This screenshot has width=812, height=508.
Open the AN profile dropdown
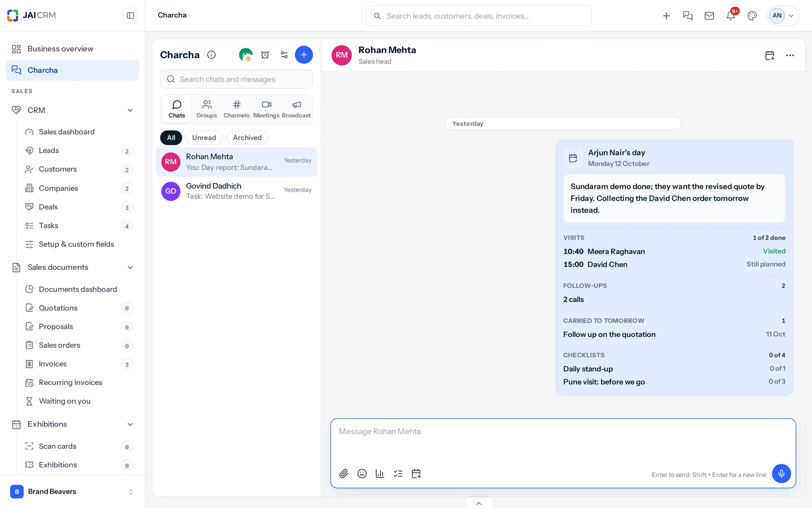pos(783,16)
